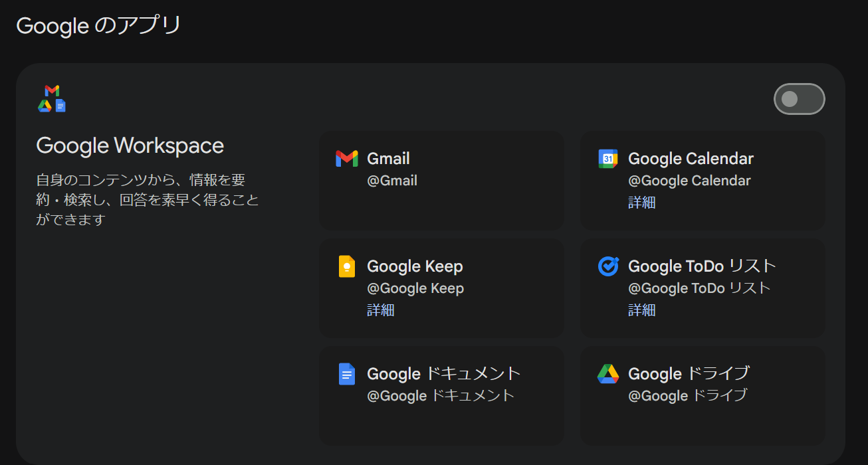Click 詳細 under Google ToDo リスト

click(641, 310)
